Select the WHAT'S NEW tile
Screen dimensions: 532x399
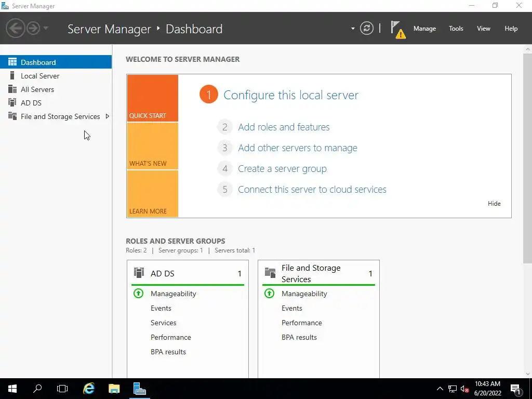[152, 146]
